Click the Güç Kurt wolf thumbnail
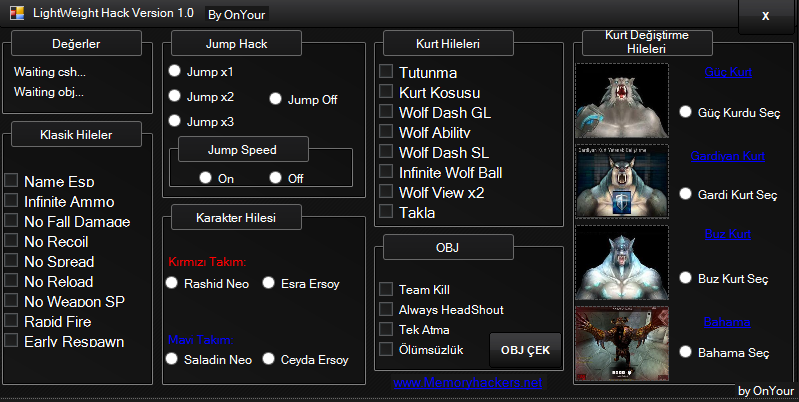This screenshot has width=799, height=402. tap(622, 100)
